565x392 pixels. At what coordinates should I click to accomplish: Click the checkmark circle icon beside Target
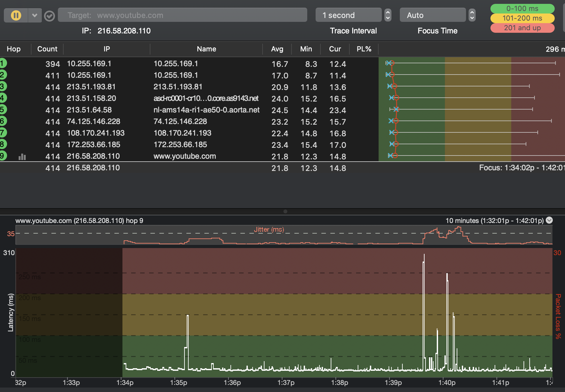pyautogui.click(x=49, y=16)
